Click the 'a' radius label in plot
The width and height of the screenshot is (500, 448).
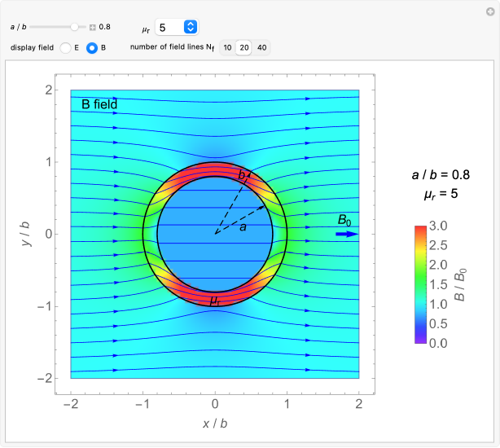click(x=242, y=227)
